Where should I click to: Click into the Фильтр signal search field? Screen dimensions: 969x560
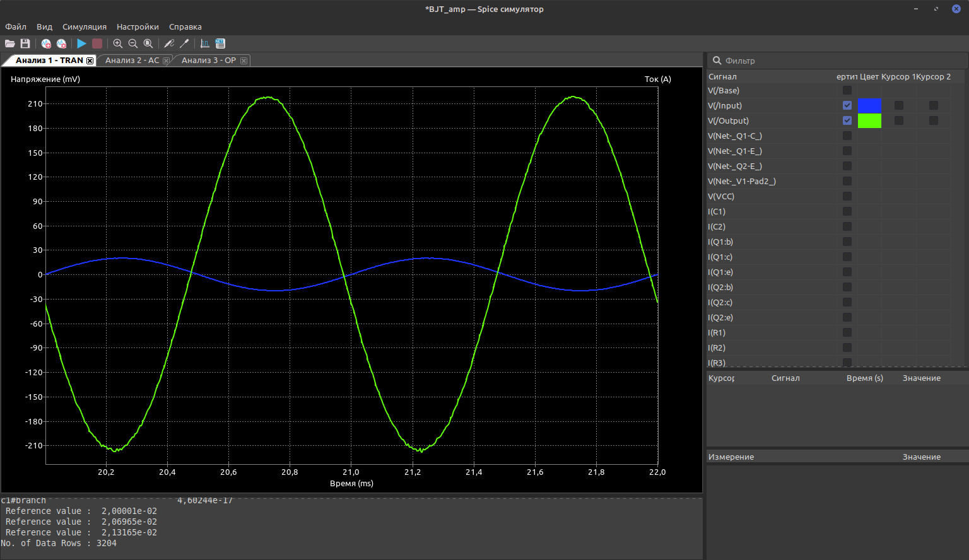pyautogui.click(x=839, y=61)
